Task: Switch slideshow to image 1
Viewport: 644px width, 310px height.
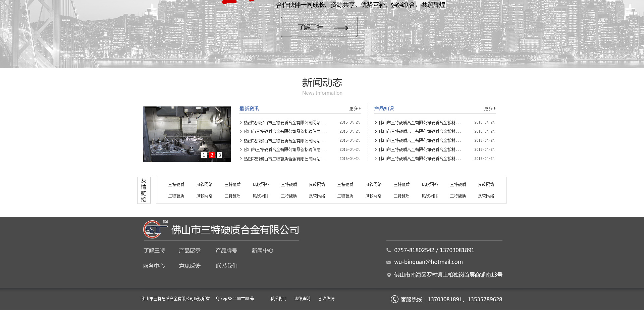Action: coord(204,155)
